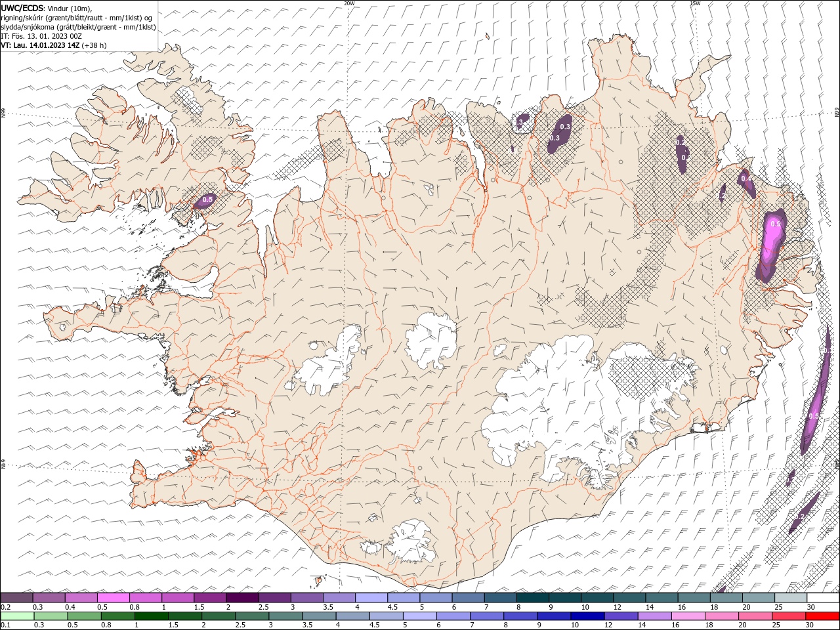Choose the upper-scale swatch between 1 and 1.5

tap(178, 598)
